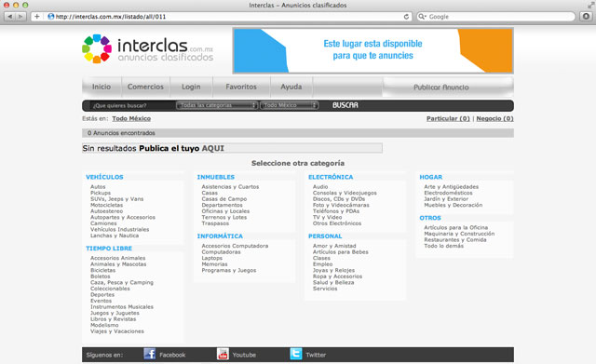Open the Facebook icon in footer
The image size is (596, 364).
(x=150, y=354)
